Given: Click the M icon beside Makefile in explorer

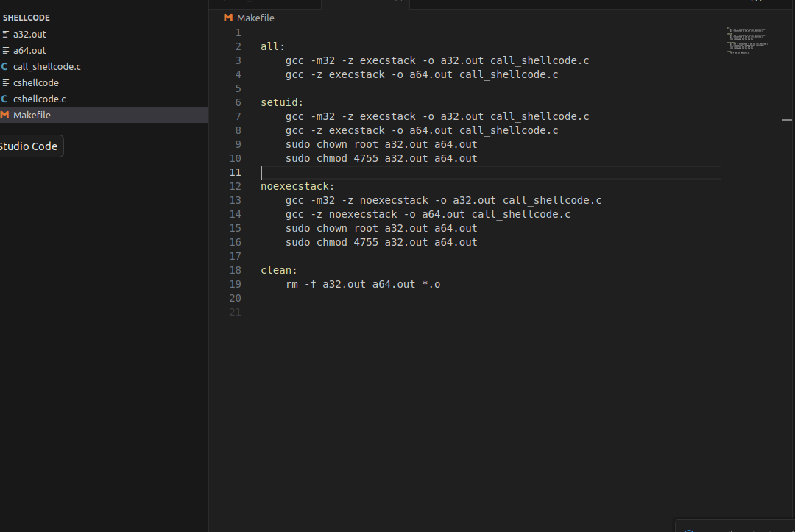Looking at the screenshot, I should (4, 115).
